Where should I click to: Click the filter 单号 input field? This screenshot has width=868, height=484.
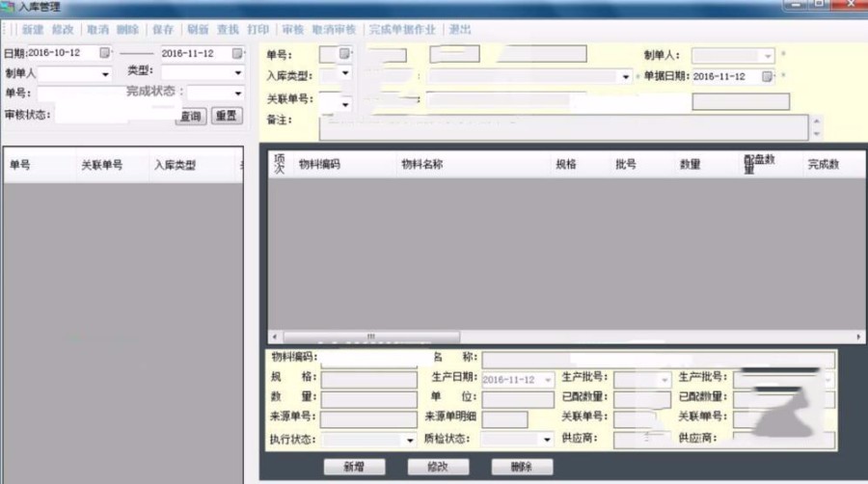(82, 93)
